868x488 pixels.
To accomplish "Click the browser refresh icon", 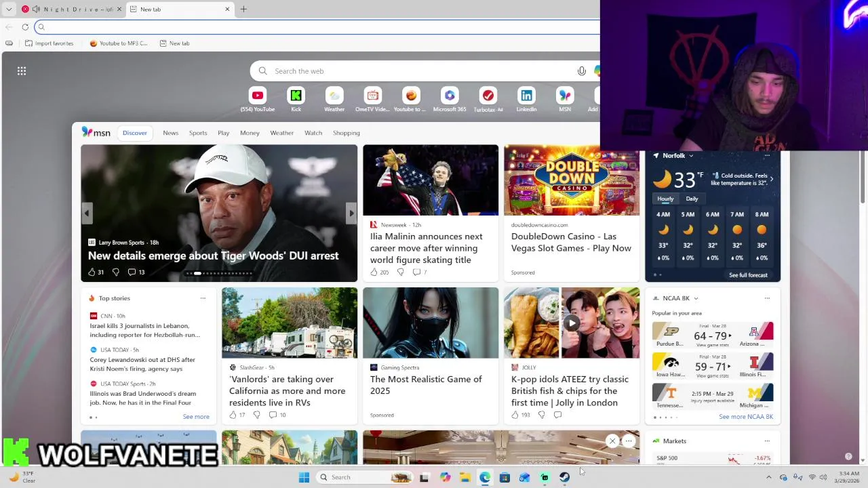I will coord(25,27).
